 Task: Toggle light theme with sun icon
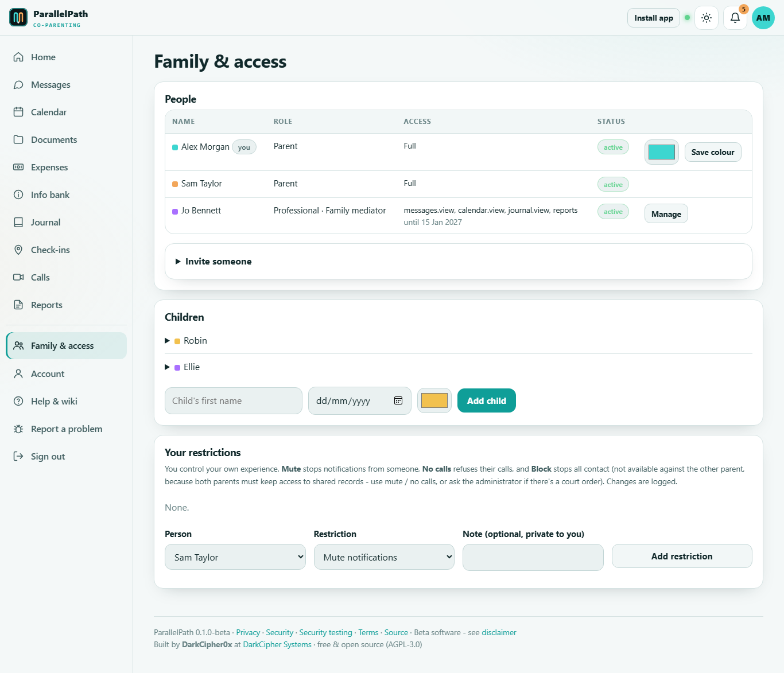pyautogui.click(x=707, y=18)
